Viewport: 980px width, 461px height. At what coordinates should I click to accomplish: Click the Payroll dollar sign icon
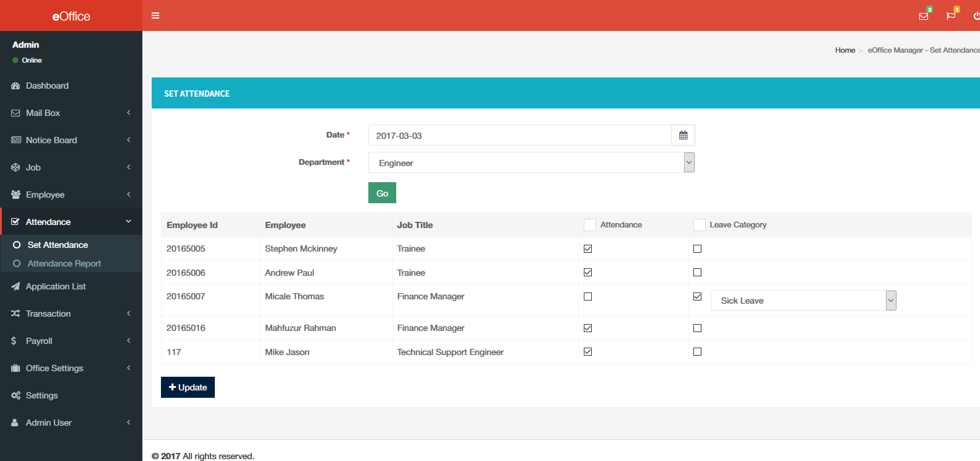point(14,341)
